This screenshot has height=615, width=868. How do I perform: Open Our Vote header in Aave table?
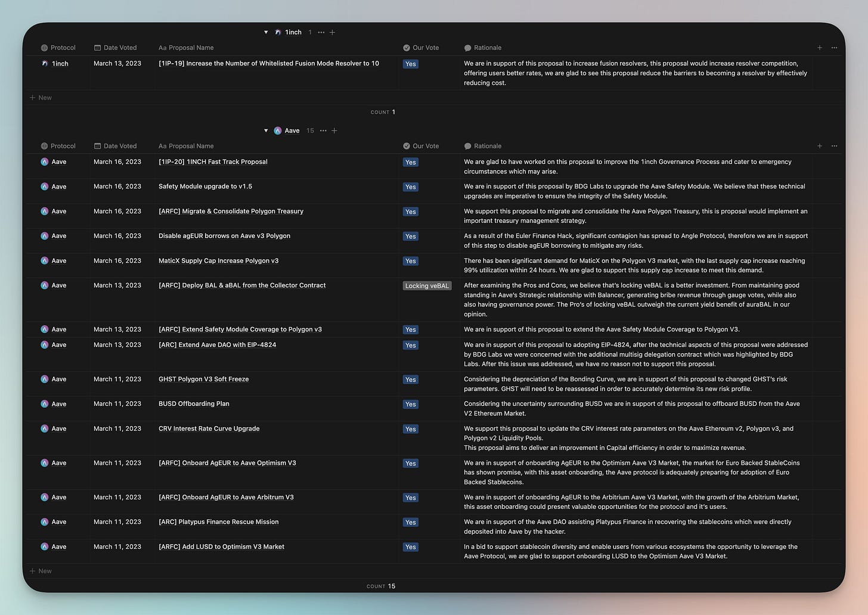pyautogui.click(x=421, y=146)
